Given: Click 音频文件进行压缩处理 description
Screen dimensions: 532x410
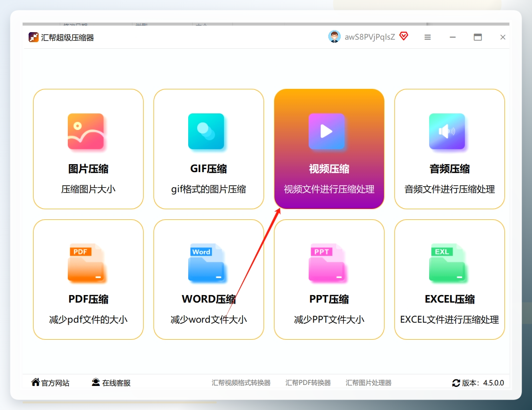Looking at the screenshot, I should [x=450, y=189].
